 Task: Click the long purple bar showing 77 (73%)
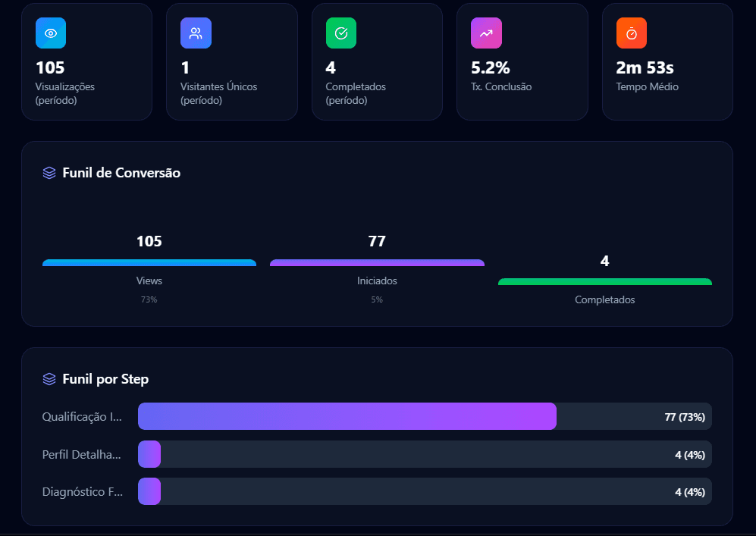click(x=345, y=416)
